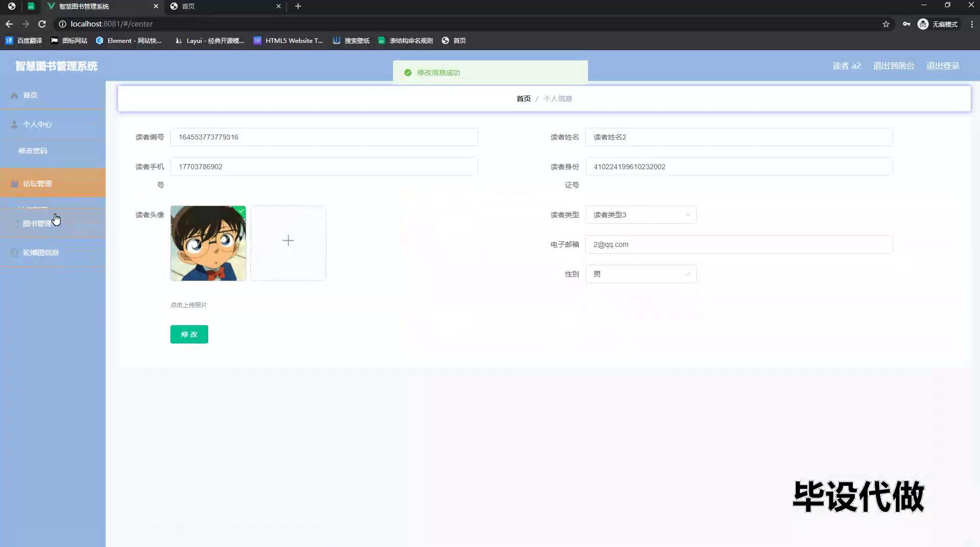Open 论坛管理 in the sidebar
Viewport: 980px width, 547px height.
[37, 184]
